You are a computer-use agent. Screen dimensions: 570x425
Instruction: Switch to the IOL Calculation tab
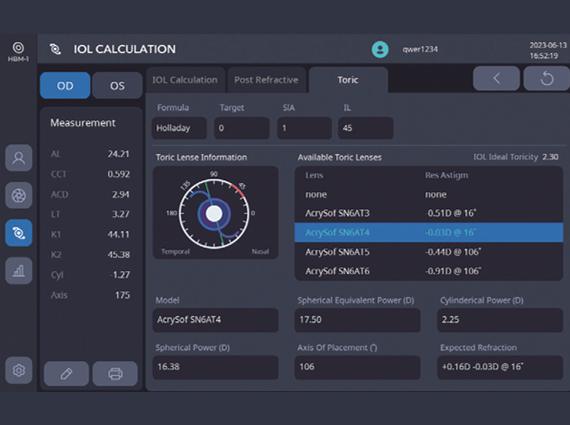coord(185,80)
